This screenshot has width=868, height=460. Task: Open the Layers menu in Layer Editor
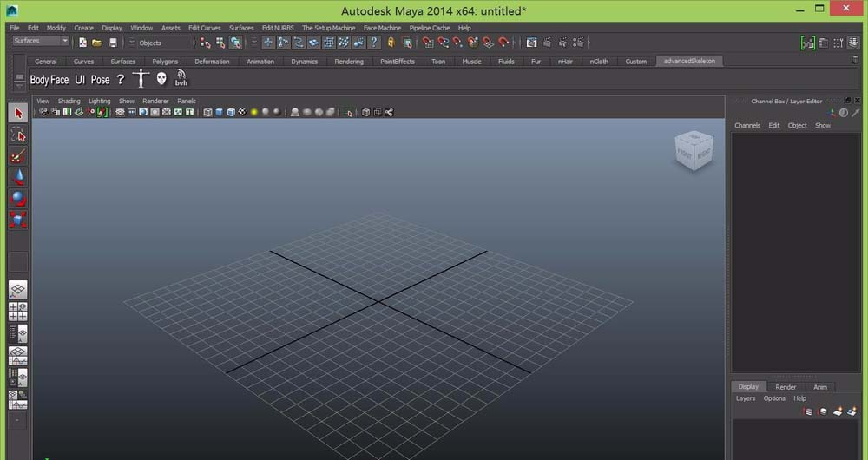[x=745, y=398]
